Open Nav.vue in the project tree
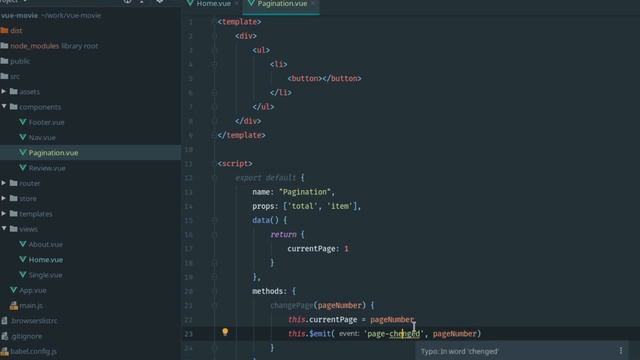The width and height of the screenshot is (640, 360). [x=42, y=138]
